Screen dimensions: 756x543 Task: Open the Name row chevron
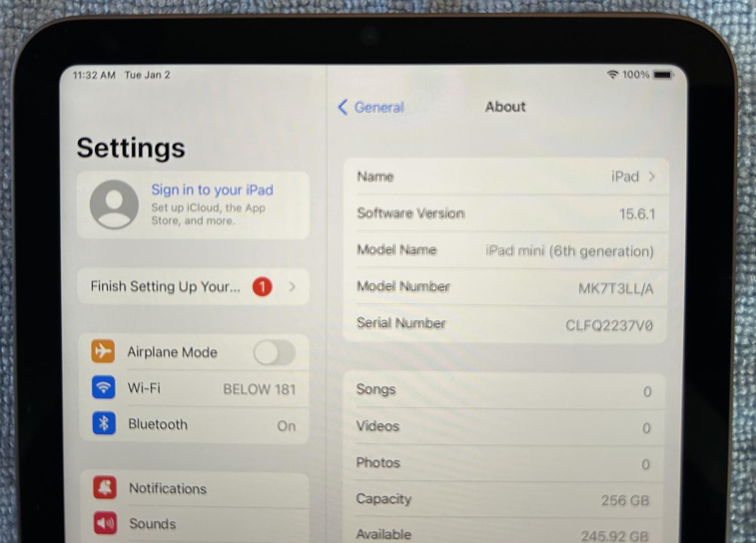(652, 176)
